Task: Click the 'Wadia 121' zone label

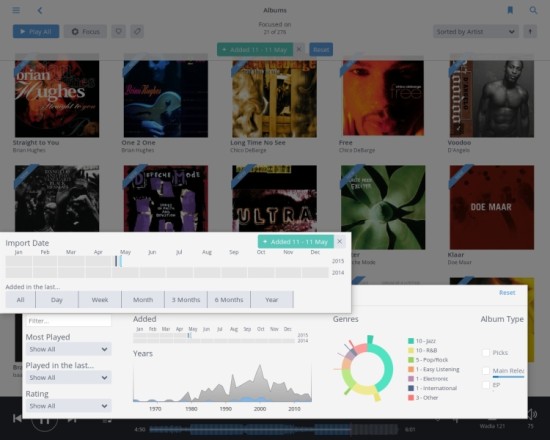Action: [492, 426]
